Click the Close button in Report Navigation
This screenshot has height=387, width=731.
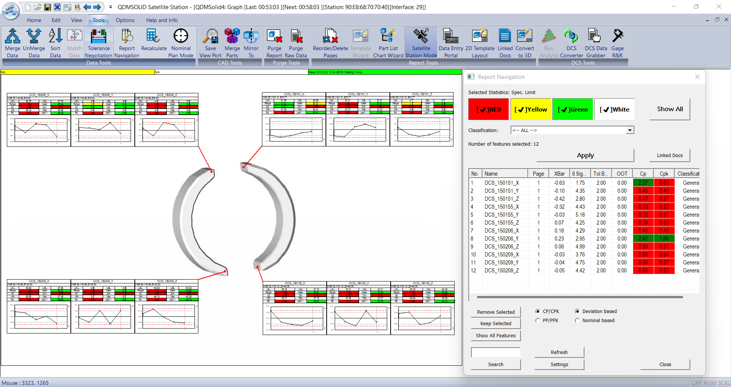[665, 364]
